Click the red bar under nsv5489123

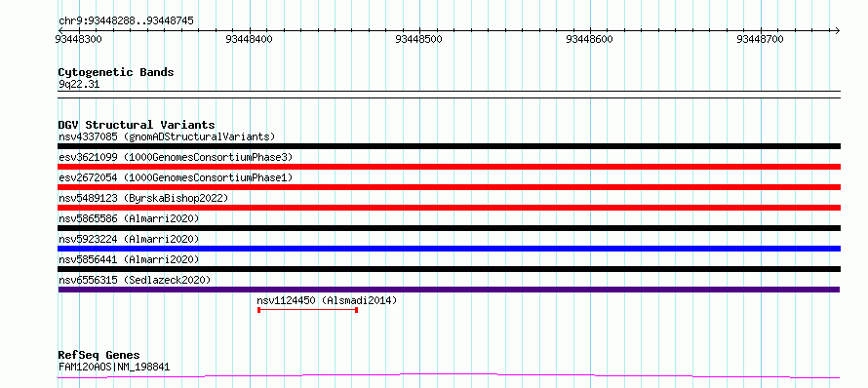[x=449, y=208]
